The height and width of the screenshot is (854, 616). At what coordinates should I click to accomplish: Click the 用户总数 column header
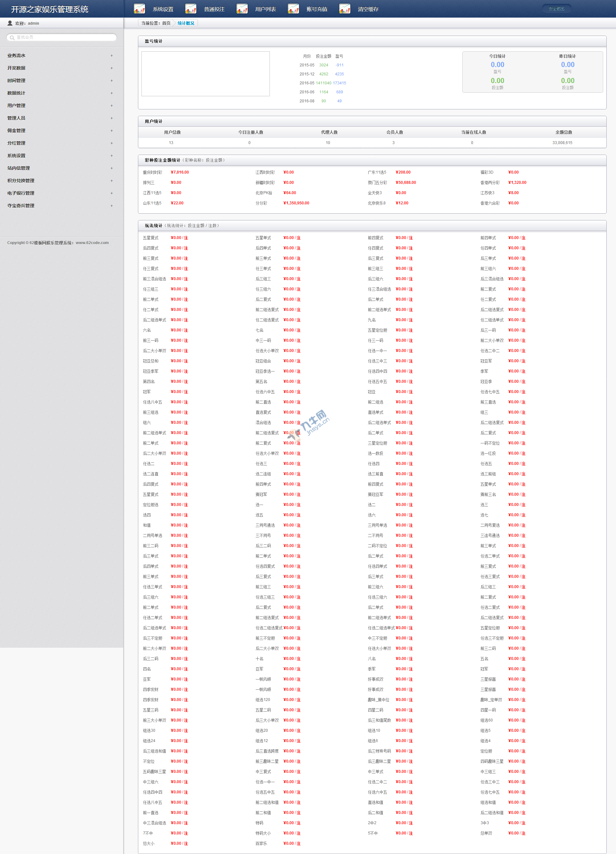coord(173,132)
